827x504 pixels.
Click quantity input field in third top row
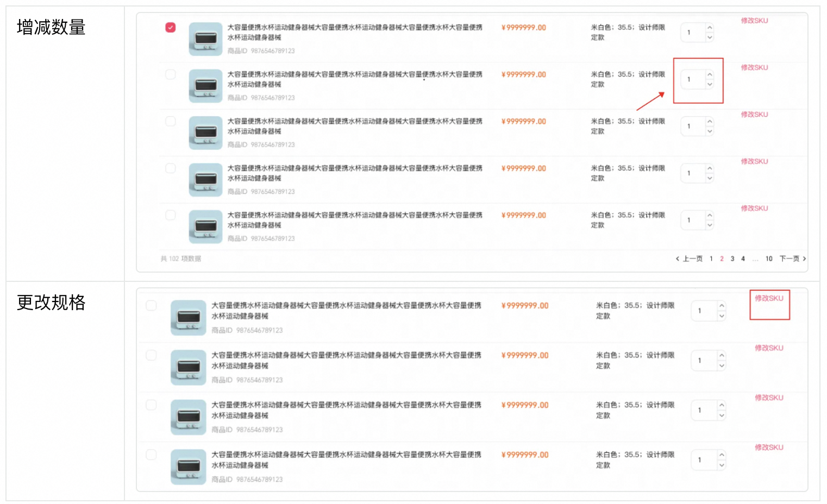(x=693, y=127)
